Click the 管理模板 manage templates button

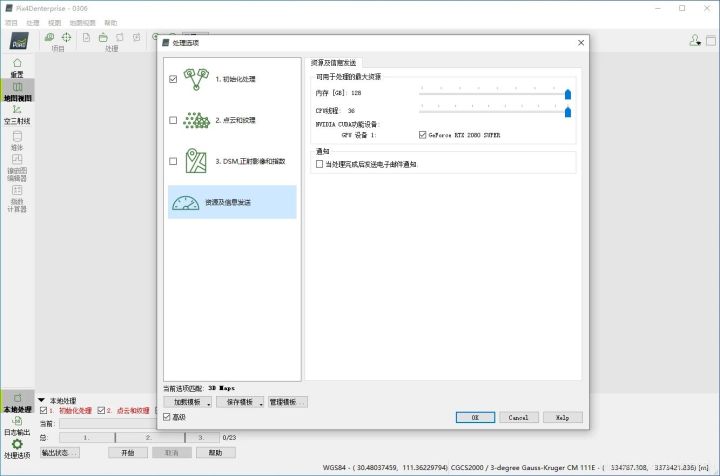tap(288, 402)
